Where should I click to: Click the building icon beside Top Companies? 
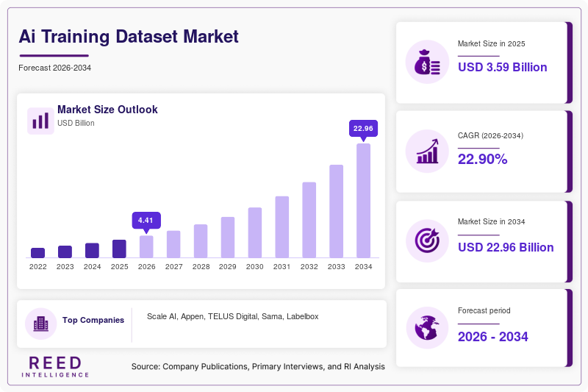[41, 324]
